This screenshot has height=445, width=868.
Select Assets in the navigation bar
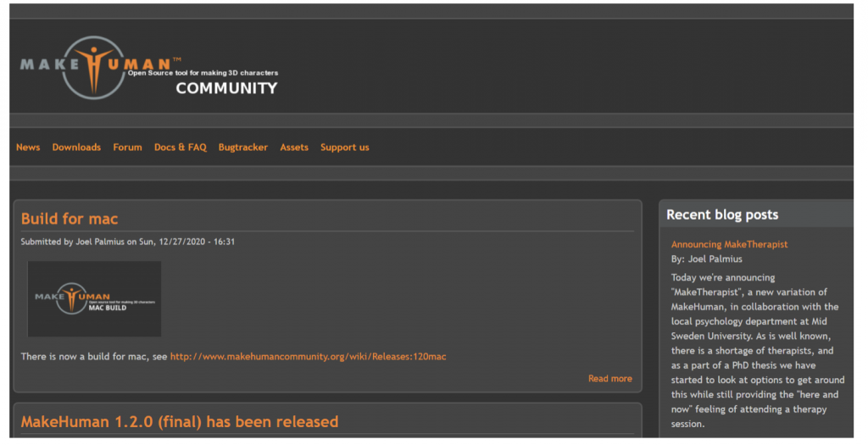(x=294, y=147)
